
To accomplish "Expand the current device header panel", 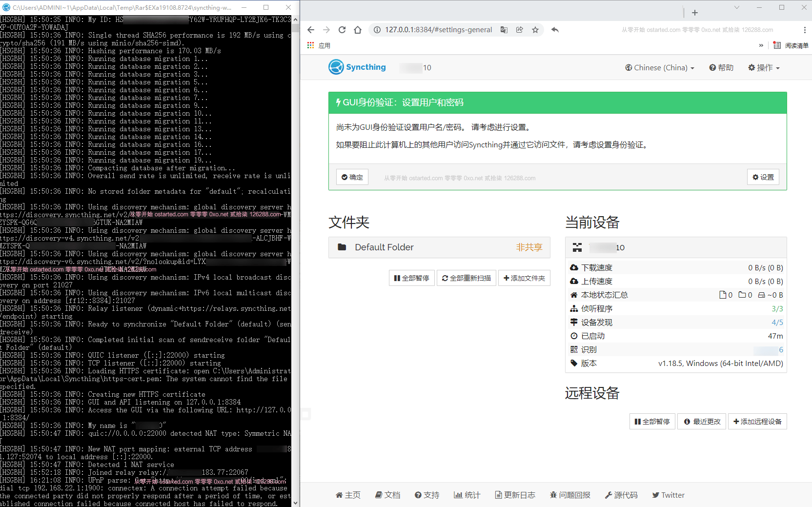I will pos(676,247).
